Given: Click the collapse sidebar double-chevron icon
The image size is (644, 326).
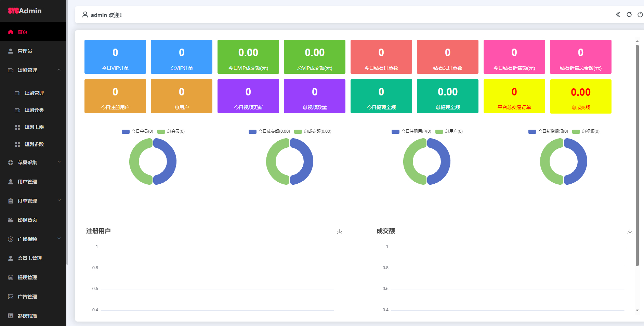Looking at the screenshot, I should 618,14.
